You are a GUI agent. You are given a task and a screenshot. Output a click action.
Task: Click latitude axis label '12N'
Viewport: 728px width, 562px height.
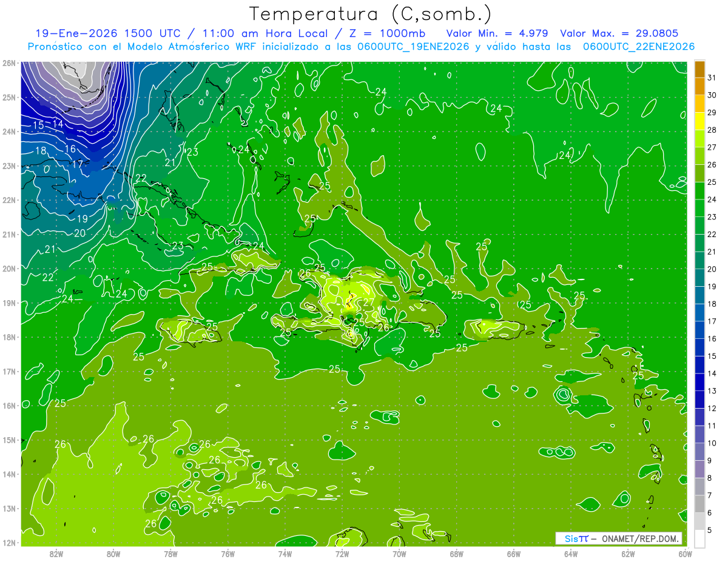tap(8, 543)
